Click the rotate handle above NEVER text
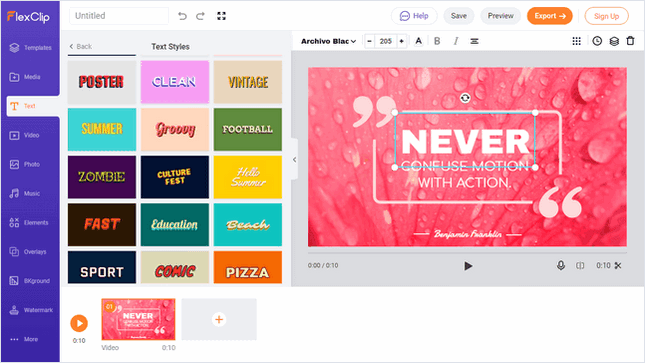The image size is (645, 363). pyautogui.click(x=465, y=98)
